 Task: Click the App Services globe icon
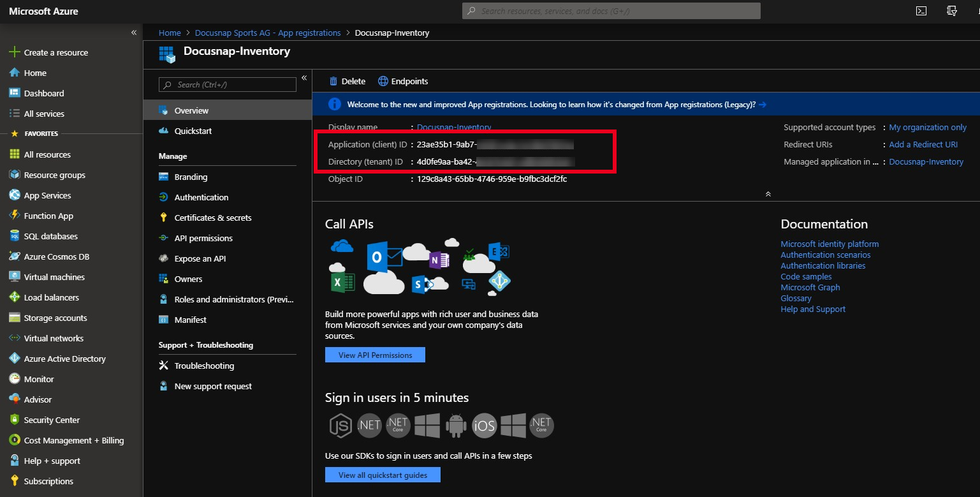[x=14, y=195]
